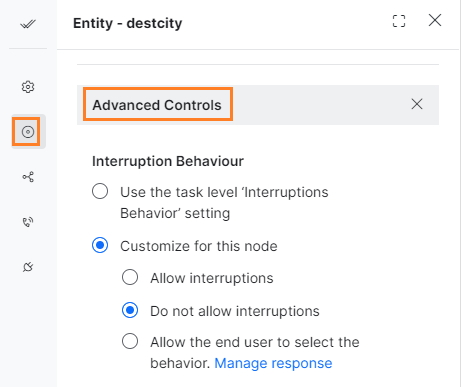
Task: Click the Entity - destcity panel title
Action: click(x=128, y=23)
